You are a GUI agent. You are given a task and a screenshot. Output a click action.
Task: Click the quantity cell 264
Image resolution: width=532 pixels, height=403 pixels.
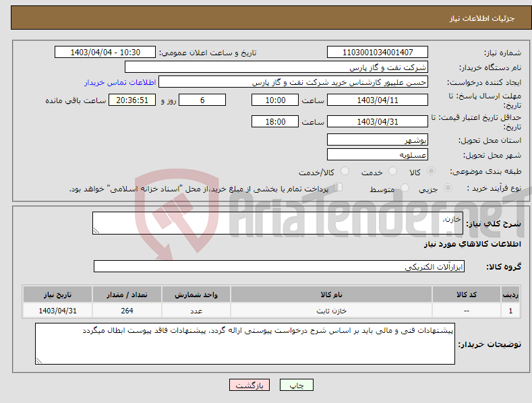point(127,311)
